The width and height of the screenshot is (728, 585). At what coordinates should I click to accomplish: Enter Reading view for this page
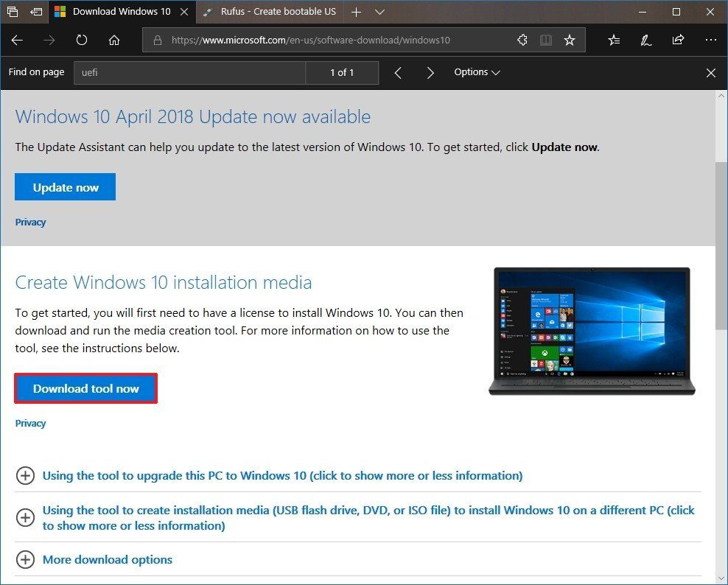(x=546, y=41)
